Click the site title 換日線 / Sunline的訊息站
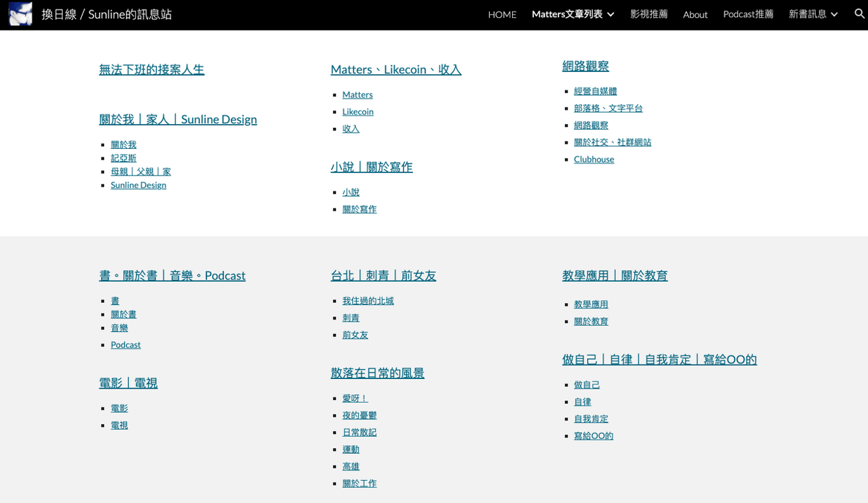This screenshot has height=503, width=868. point(107,14)
